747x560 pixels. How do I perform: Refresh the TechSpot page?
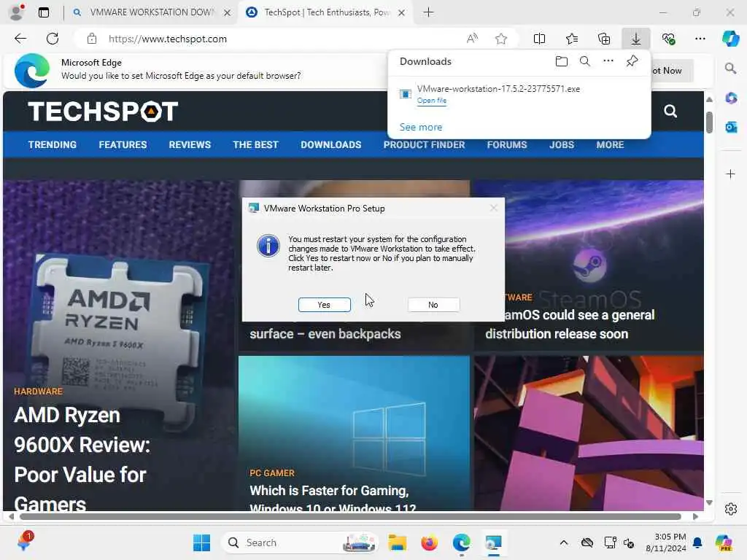pyautogui.click(x=53, y=39)
